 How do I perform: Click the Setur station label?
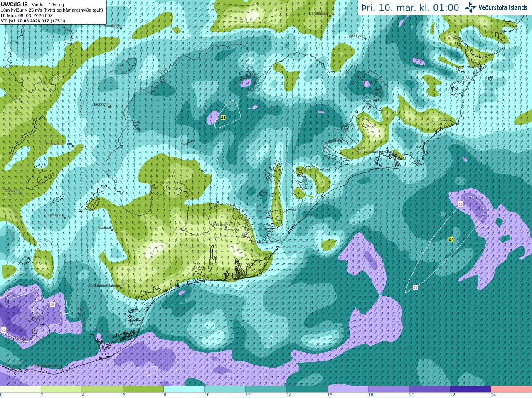pyautogui.click(x=17, y=99)
